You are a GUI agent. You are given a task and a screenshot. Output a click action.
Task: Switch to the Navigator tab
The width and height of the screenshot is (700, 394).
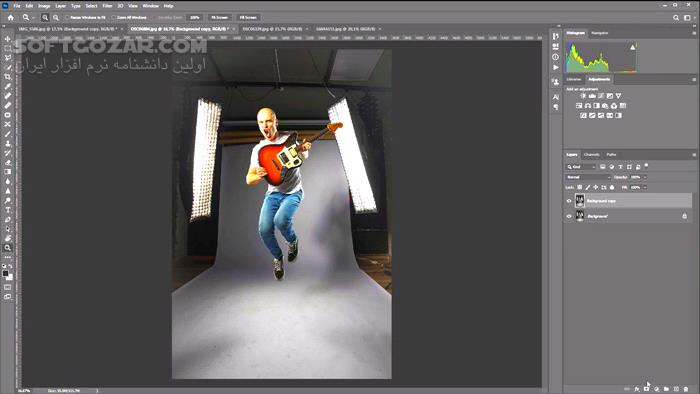[600, 33]
